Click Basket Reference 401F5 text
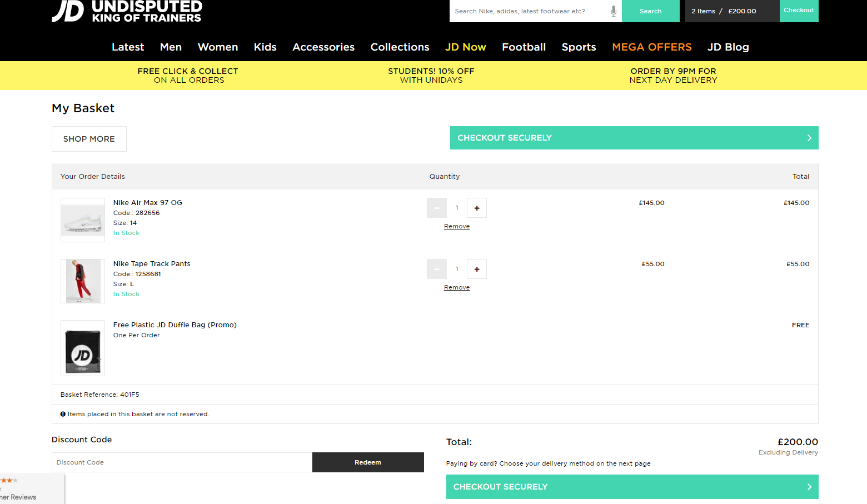The height and width of the screenshot is (504, 867). [100, 395]
